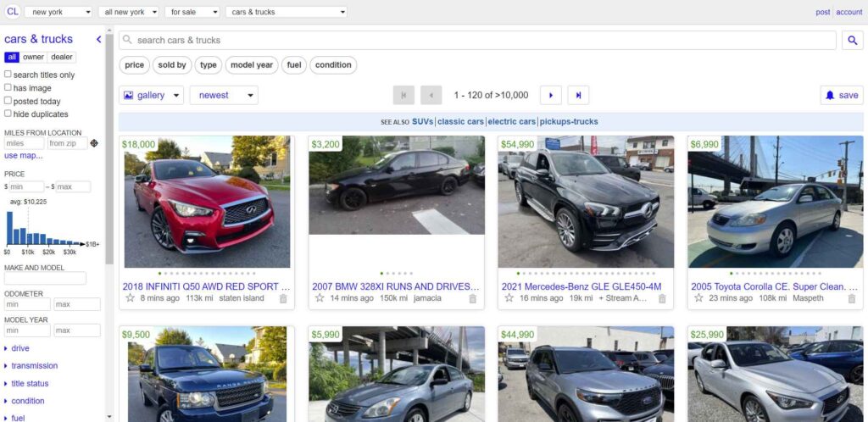
Task: Open the $9,500 Range Rover photo
Action: coord(207,374)
